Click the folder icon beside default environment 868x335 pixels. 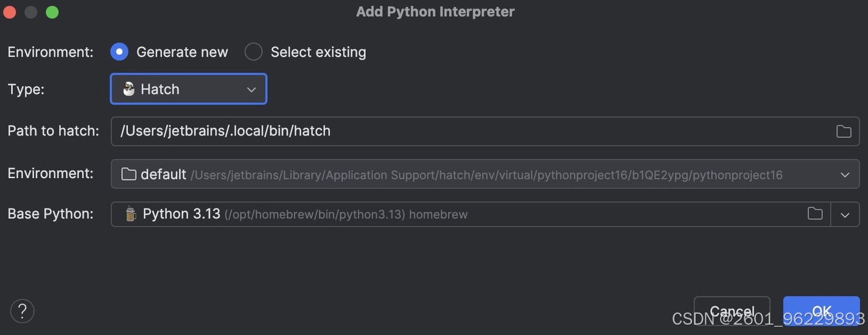click(128, 174)
